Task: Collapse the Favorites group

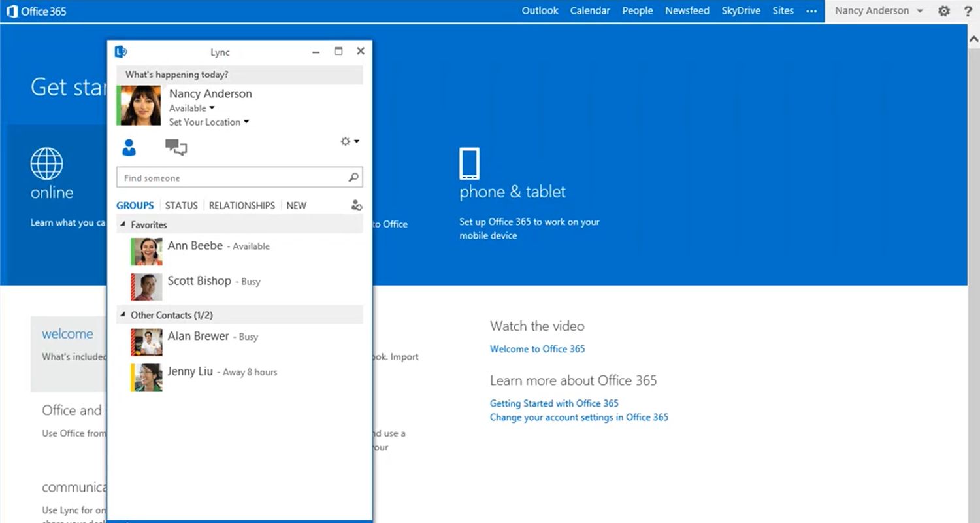Action: click(x=123, y=224)
